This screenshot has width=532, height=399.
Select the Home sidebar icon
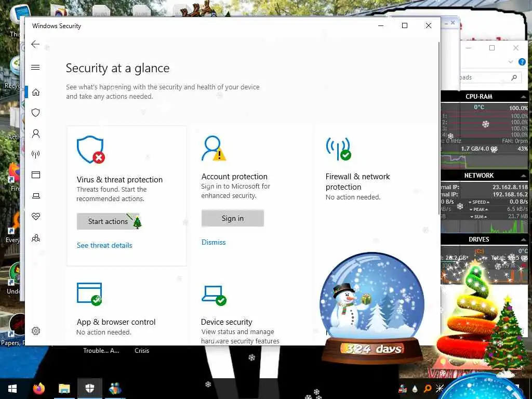pos(36,92)
